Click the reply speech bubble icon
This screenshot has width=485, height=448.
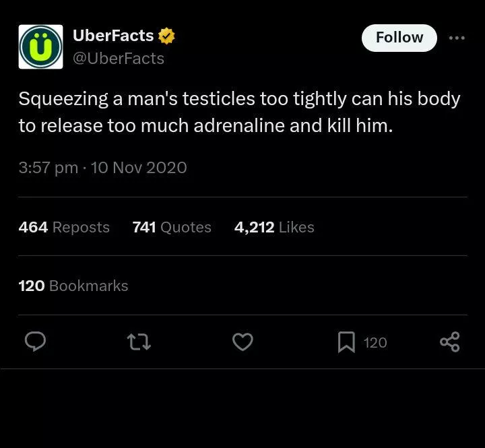[35, 342]
